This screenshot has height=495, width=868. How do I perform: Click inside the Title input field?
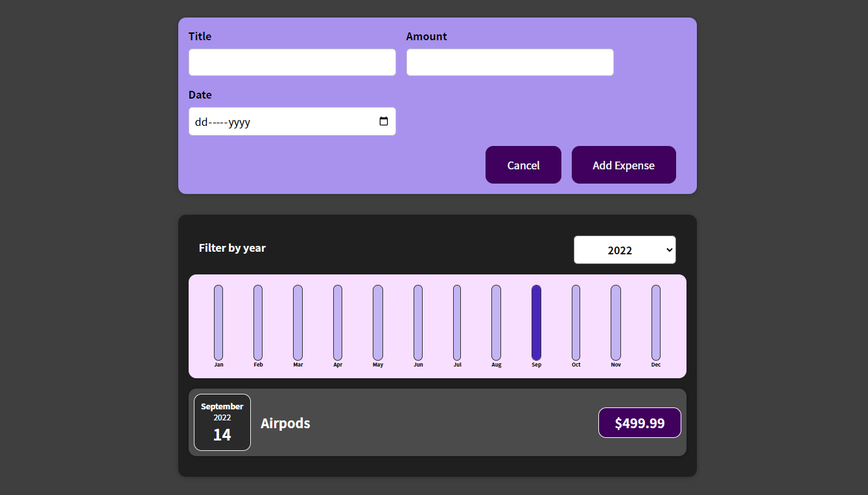[292, 62]
